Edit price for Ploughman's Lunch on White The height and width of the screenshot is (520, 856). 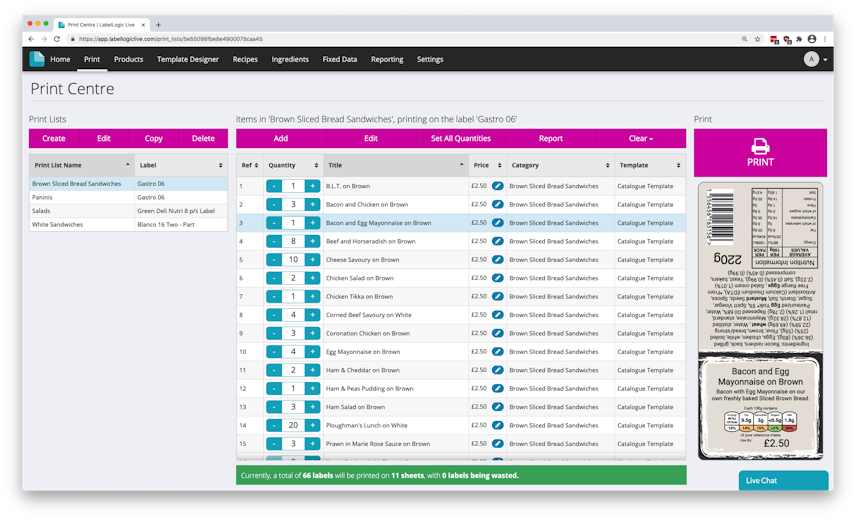point(497,426)
